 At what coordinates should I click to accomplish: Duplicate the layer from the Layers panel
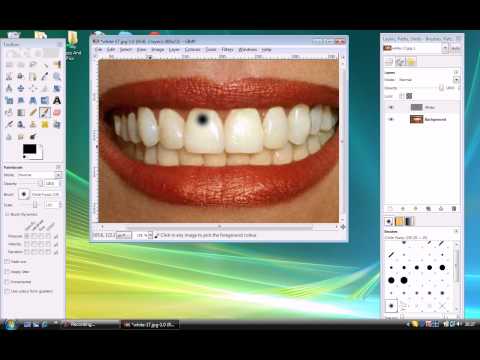coord(428,209)
